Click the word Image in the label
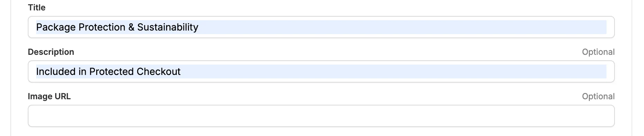The height and width of the screenshot is (136, 644). [40, 96]
